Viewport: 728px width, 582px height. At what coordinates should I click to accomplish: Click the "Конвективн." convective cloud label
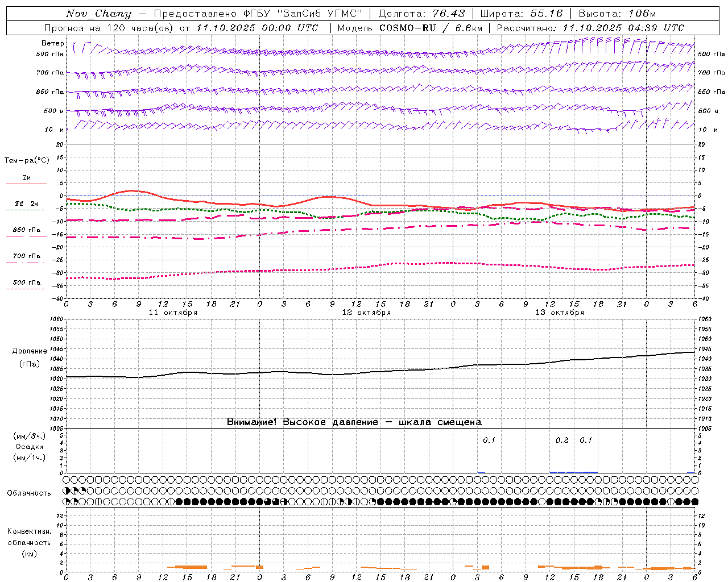pyautogui.click(x=29, y=531)
